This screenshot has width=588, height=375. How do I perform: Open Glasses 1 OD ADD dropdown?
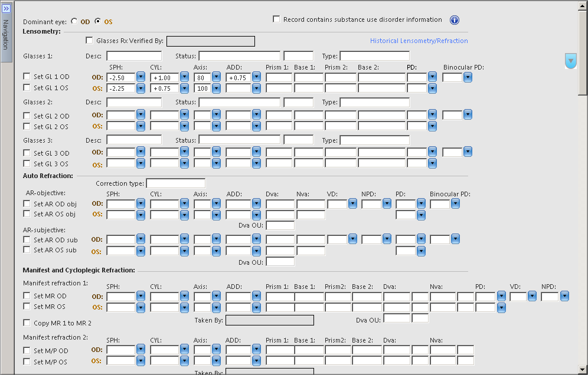coord(256,77)
